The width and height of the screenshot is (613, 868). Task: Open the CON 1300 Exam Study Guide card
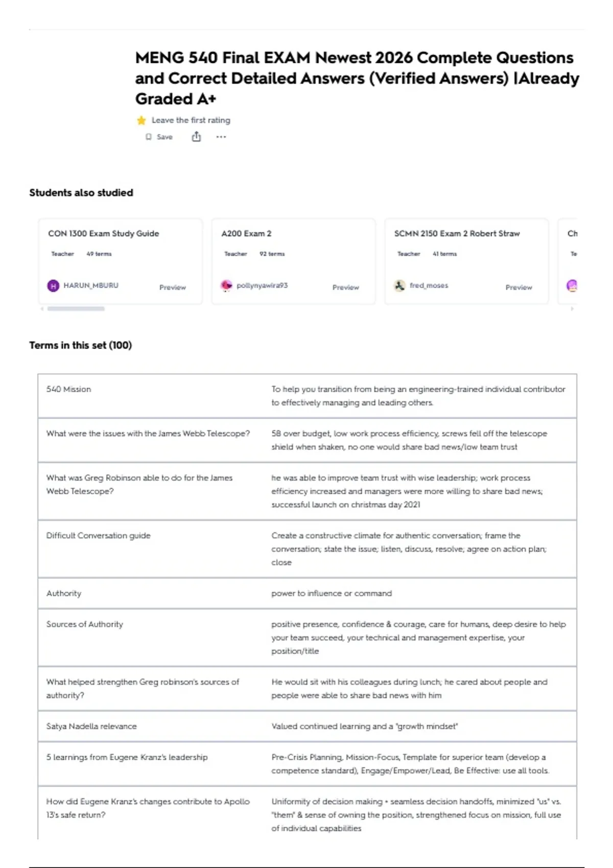[121, 261]
